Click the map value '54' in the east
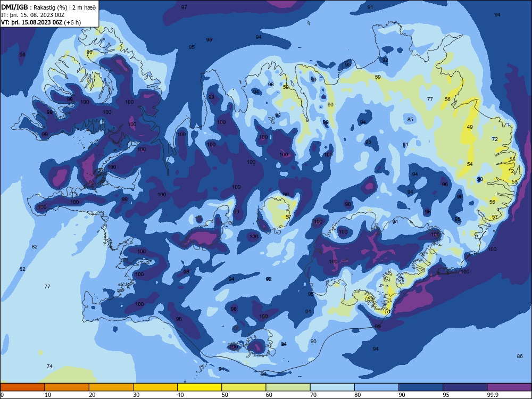Screen dimensions: 532x399 tap(470, 164)
